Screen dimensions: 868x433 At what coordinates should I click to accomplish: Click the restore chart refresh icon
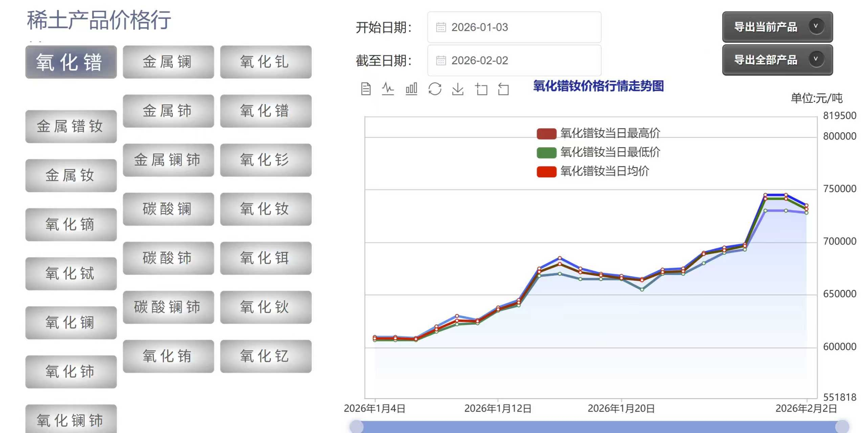click(x=435, y=89)
